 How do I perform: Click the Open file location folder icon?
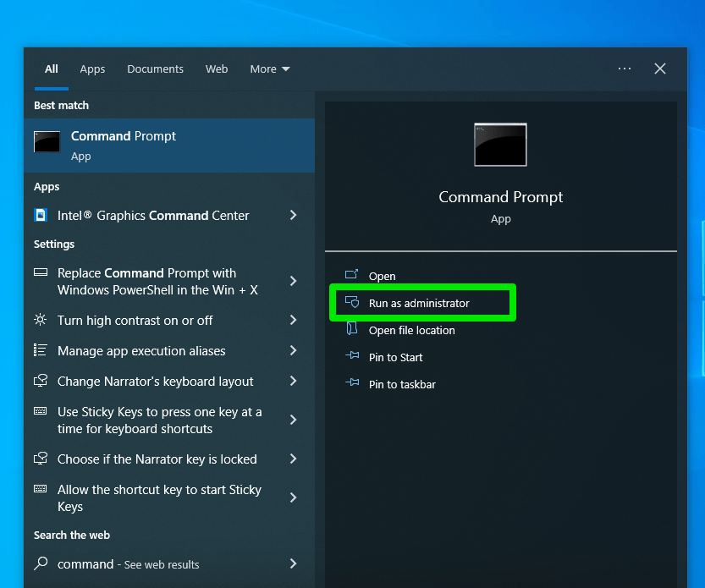[x=352, y=330]
